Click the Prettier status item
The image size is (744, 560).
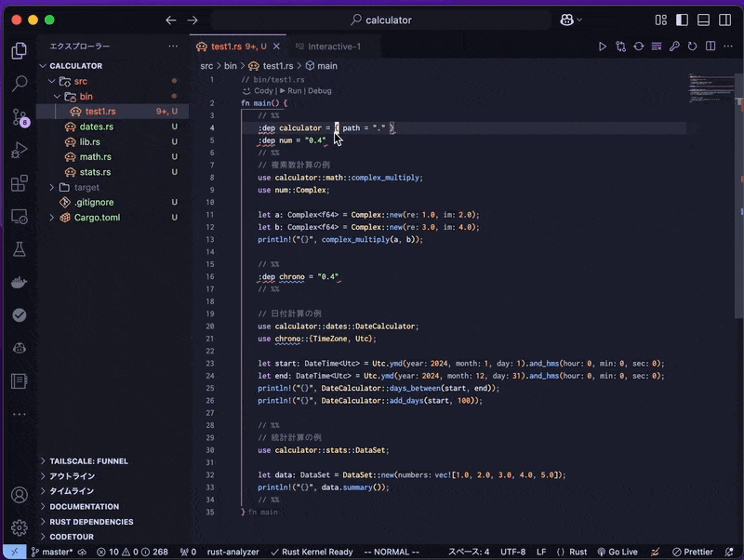click(693, 552)
